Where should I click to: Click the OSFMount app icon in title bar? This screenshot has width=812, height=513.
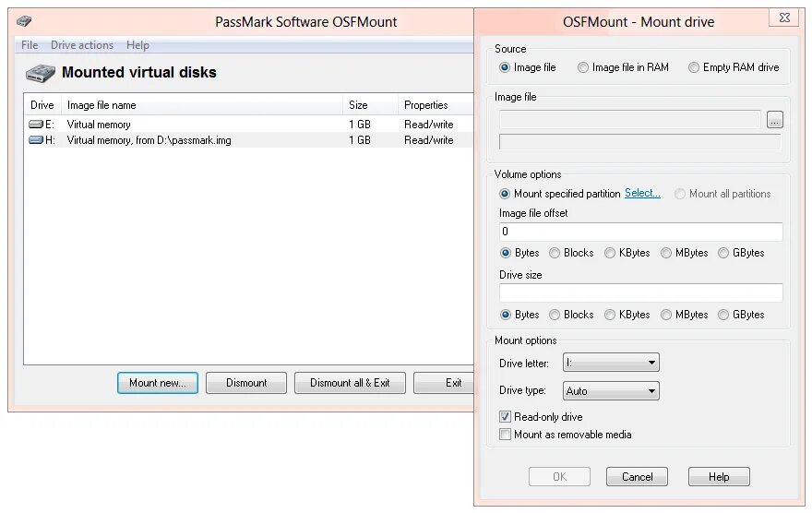[24, 21]
